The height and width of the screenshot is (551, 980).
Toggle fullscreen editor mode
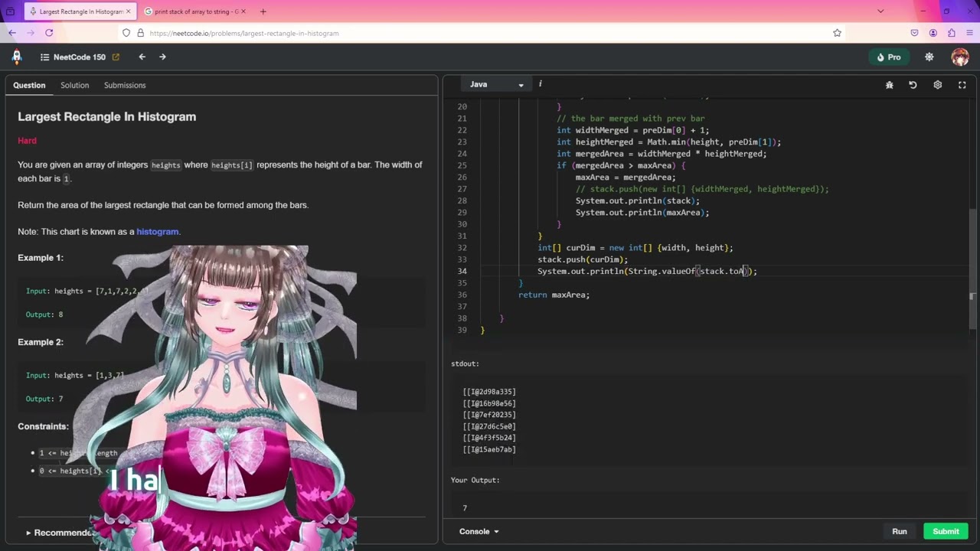962,85
